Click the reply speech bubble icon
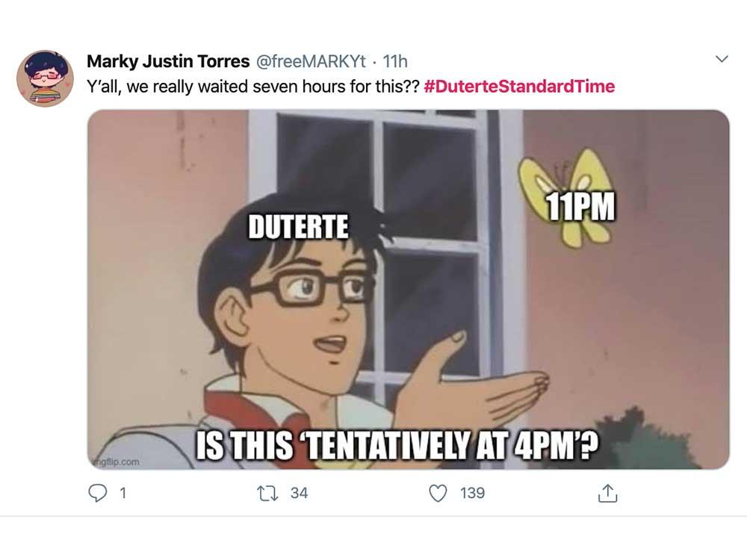 (99, 493)
